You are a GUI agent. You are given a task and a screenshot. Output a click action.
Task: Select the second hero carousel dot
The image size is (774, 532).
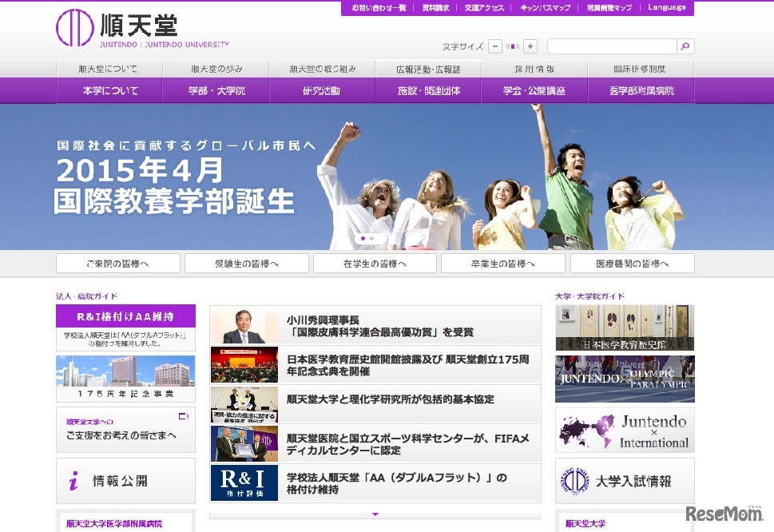374,237
